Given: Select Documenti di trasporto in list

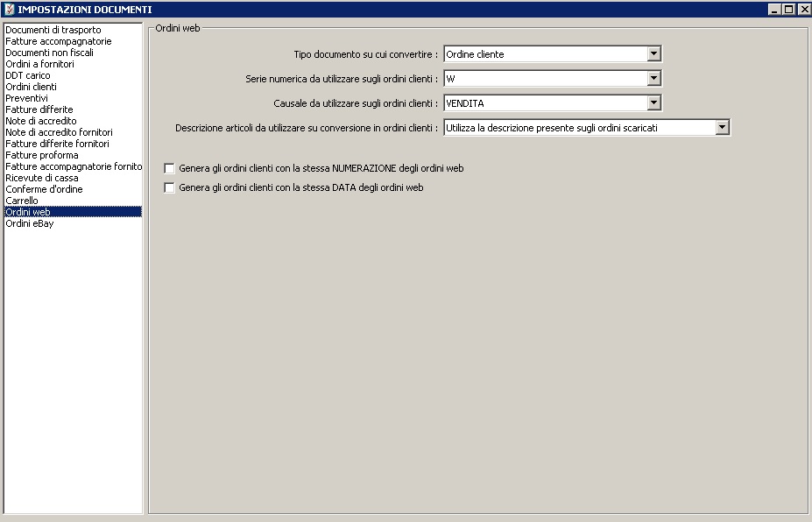Looking at the screenshot, I should coord(73,30).
